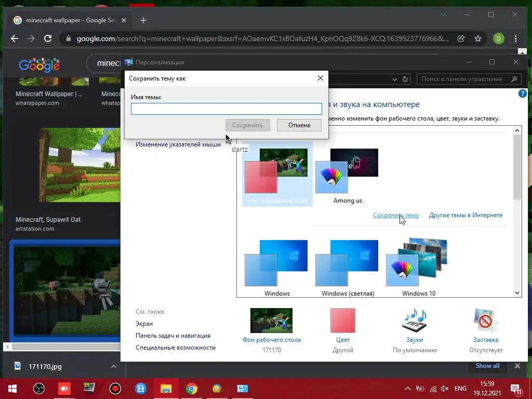Open the Windows Start menu
532x399 pixels.
click(x=12, y=389)
